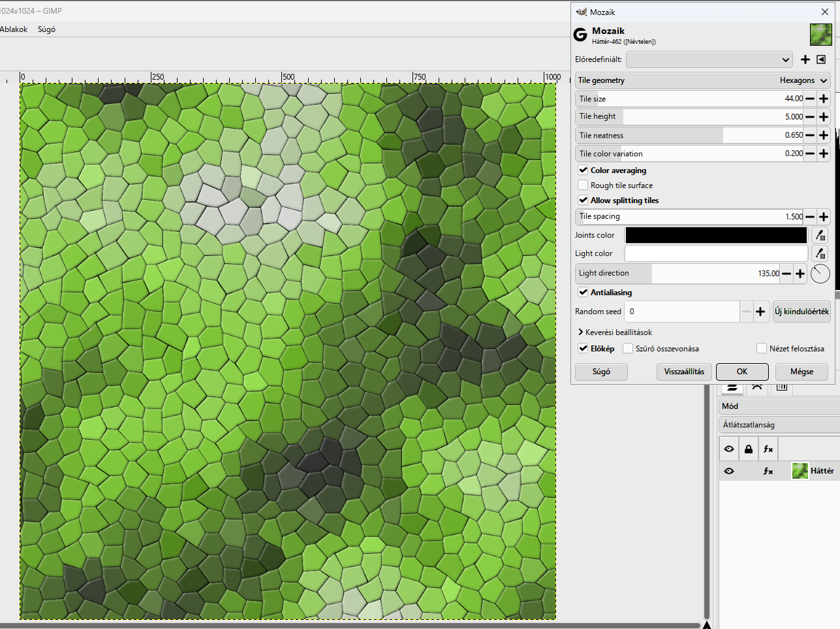Image resolution: width=840 pixels, height=629 pixels.
Task: Click Új kiindulóérték new seed button
Action: pyautogui.click(x=801, y=312)
